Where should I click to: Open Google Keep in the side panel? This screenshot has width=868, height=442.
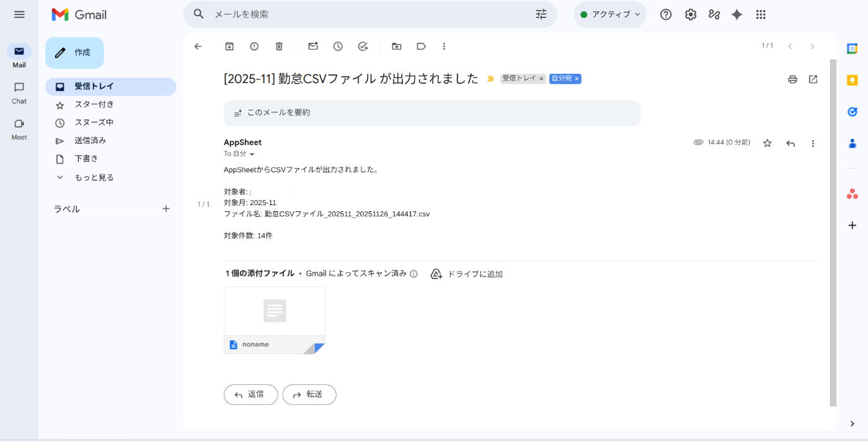[x=852, y=80]
